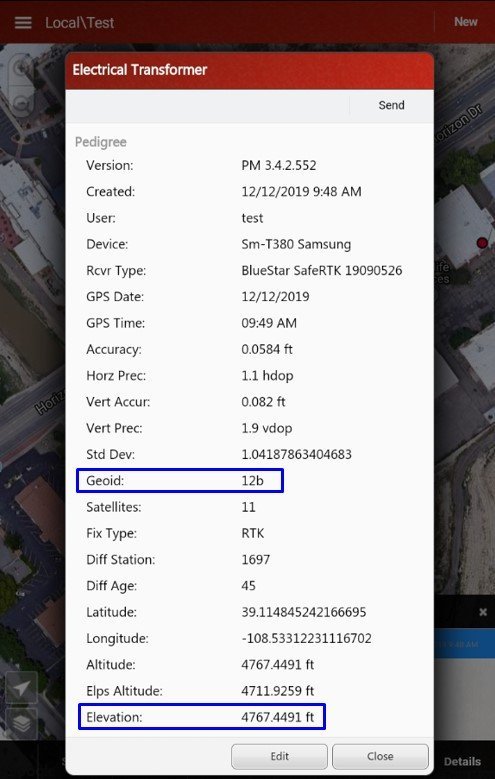Click the zoom out map icon

click(22, 103)
